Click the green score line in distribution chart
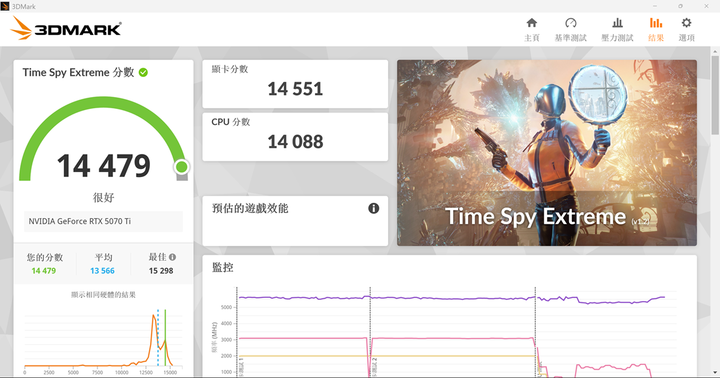The height and width of the screenshot is (378, 720). point(165,338)
